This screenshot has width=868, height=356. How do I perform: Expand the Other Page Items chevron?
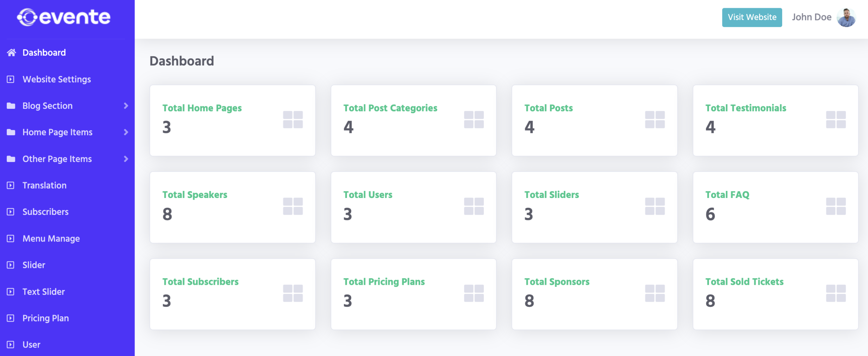click(x=126, y=159)
